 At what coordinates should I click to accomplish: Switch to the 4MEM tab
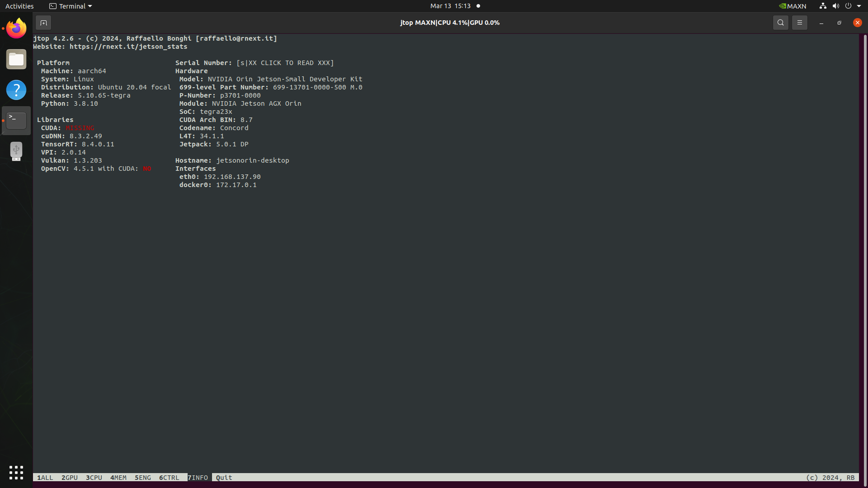(118, 478)
